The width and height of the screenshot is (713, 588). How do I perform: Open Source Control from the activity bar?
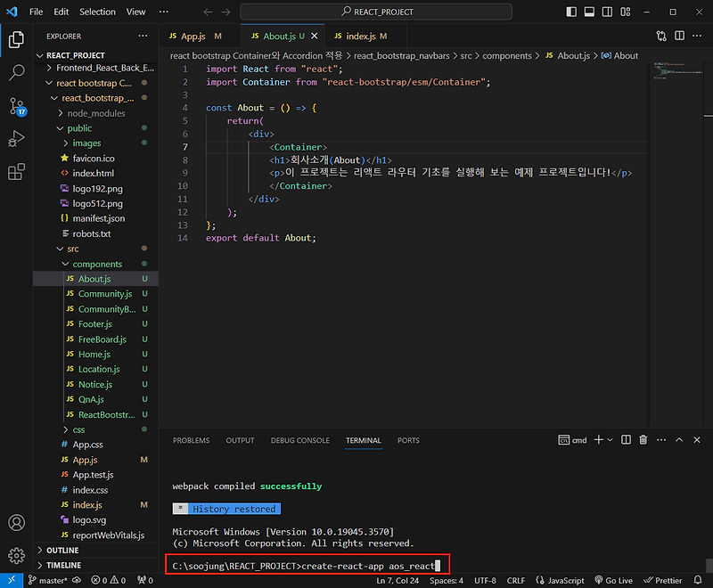(15, 106)
